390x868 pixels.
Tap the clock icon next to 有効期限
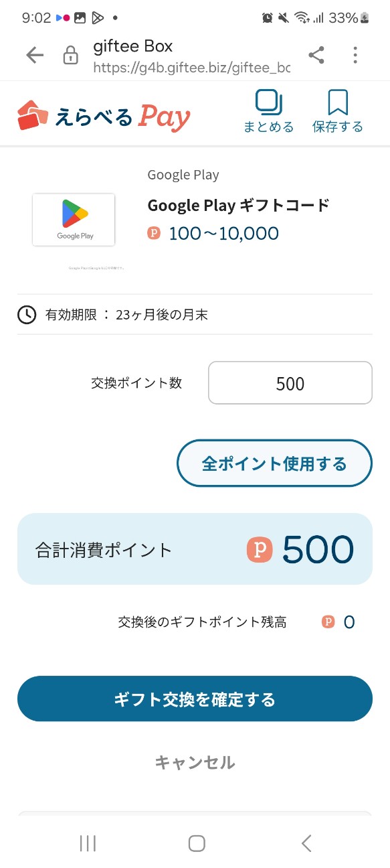click(26, 313)
